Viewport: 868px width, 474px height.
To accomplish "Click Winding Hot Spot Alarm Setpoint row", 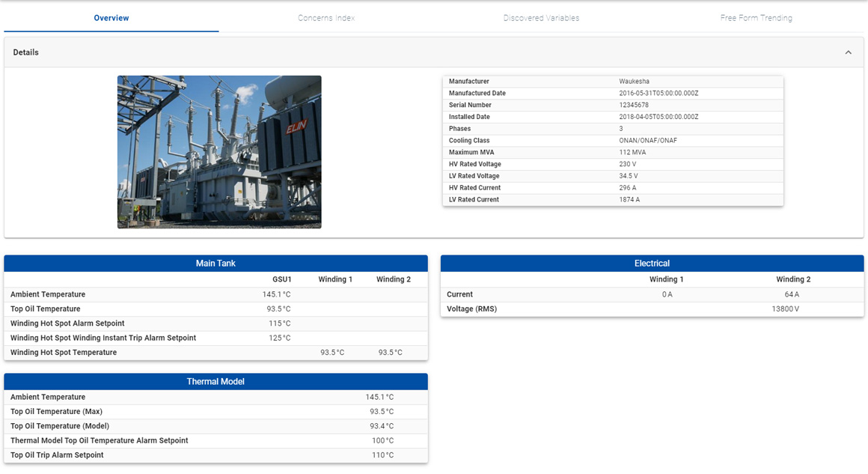I will pyautogui.click(x=216, y=323).
